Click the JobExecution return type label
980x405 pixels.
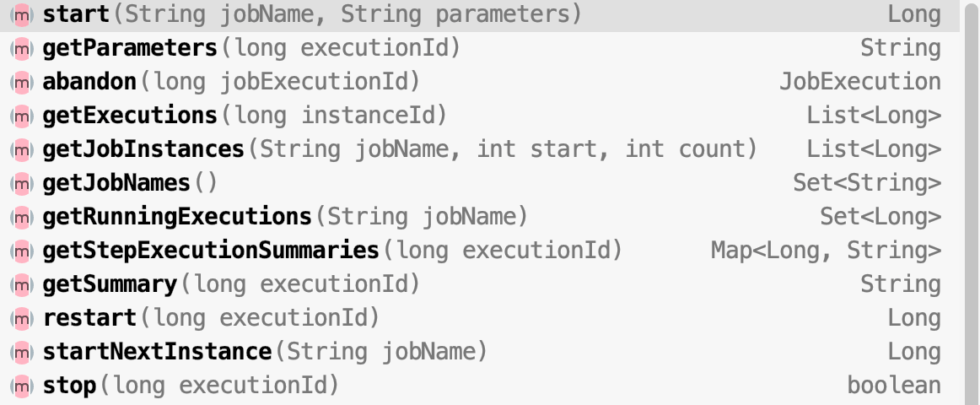click(860, 82)
